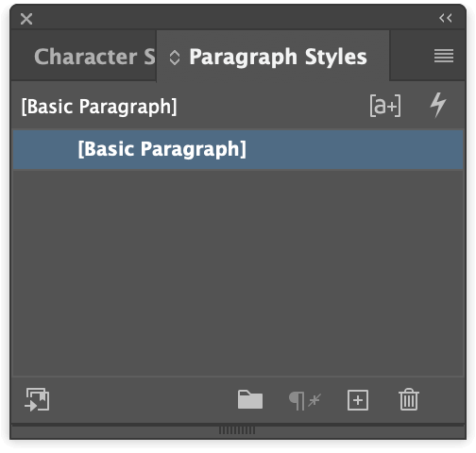476x453 pixels.
Task: Click the Quick Apply lightning bolt icon
Action: 438,105
